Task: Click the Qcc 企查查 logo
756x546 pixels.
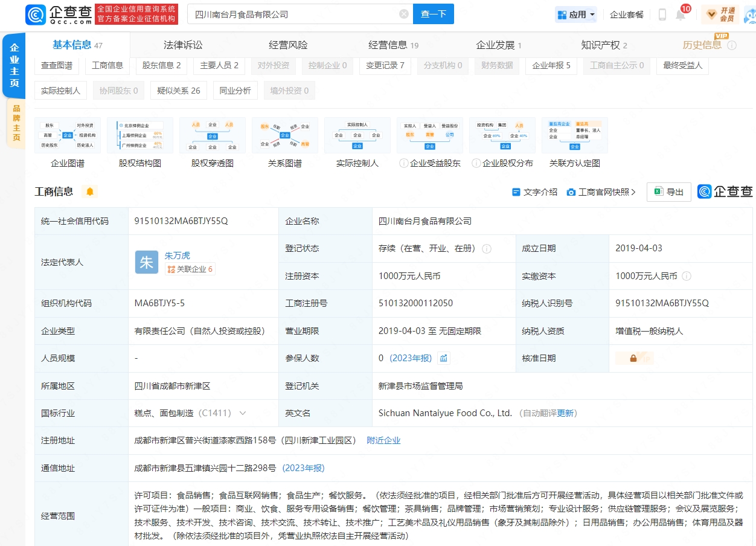Action: click(59, 14)
